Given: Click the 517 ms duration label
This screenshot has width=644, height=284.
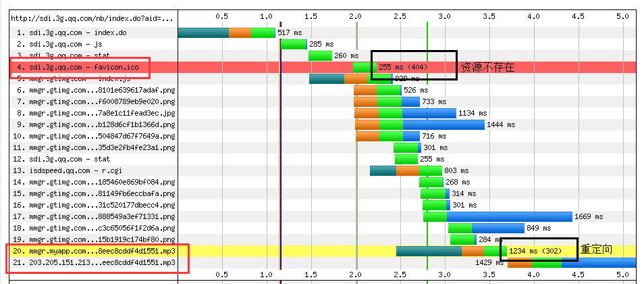Looking at the screenshot, I should [290, 32].
